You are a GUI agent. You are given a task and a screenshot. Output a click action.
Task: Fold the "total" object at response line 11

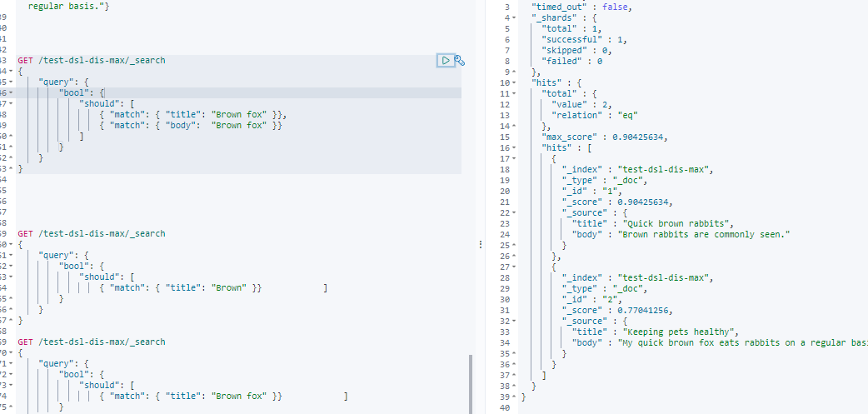click(x=516, y=94)
